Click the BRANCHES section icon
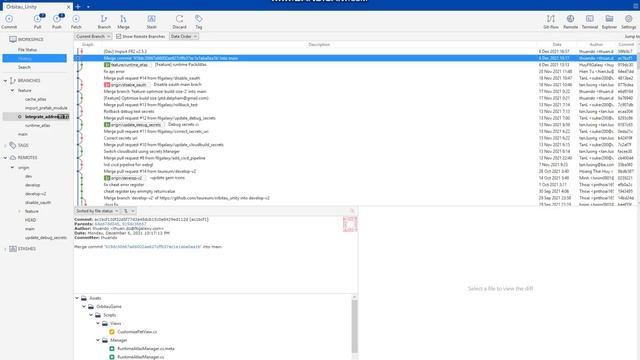The image size is (640, 360). tap(13, 80)
